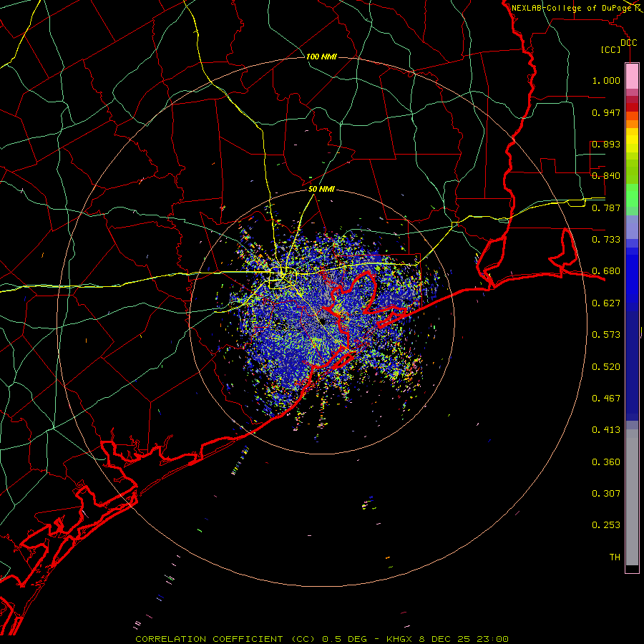644x644 pixels.
Task: Click the 0.733 scale value
Action: (606, 240)
